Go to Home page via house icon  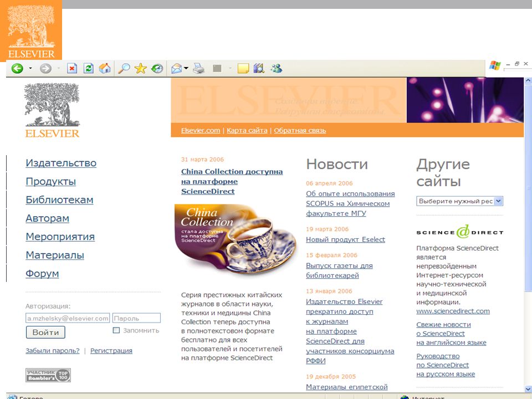(x=105, y=69)
